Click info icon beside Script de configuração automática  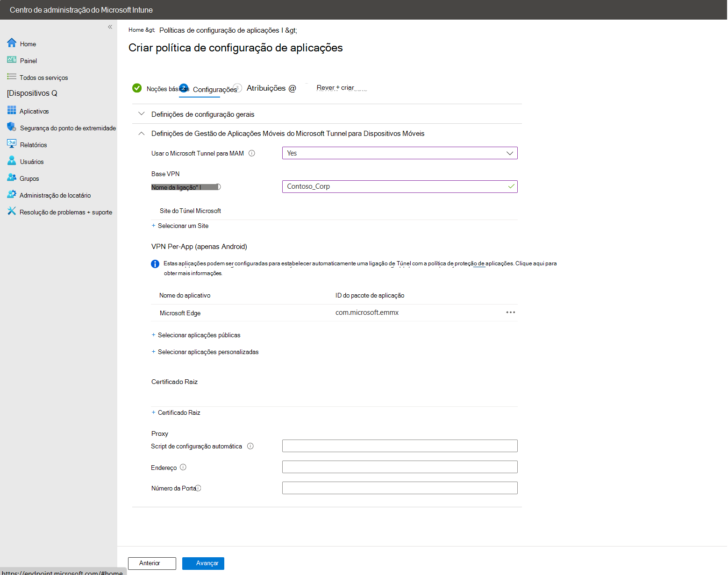pos(250,446)
